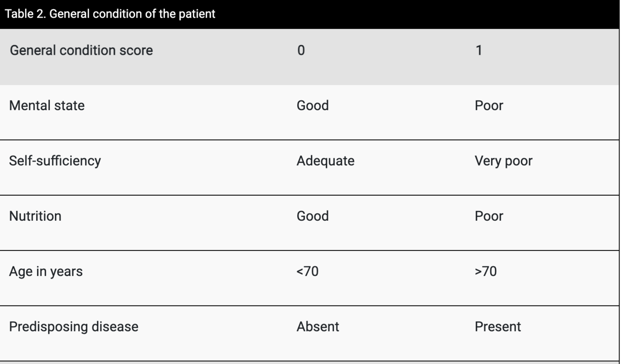Click the table title 'Table 2. General condition of the patient'

112,13
